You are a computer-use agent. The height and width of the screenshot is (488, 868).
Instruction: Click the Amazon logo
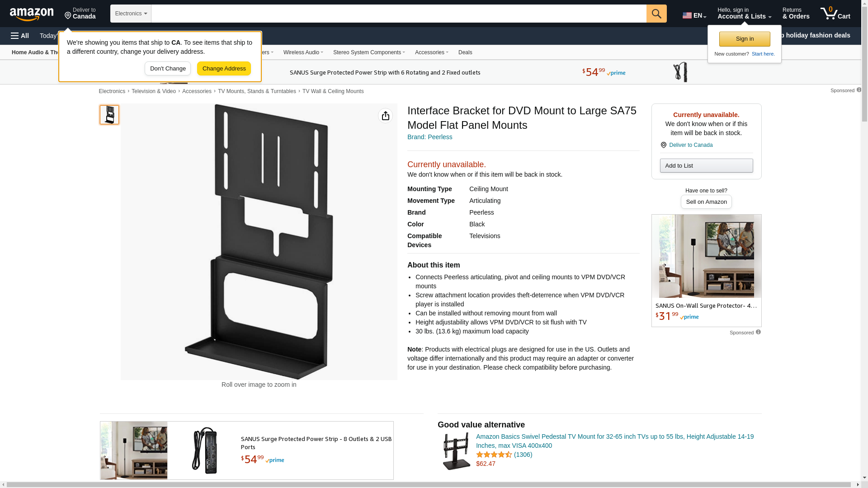pyautogui.click(x=32, y=14)
